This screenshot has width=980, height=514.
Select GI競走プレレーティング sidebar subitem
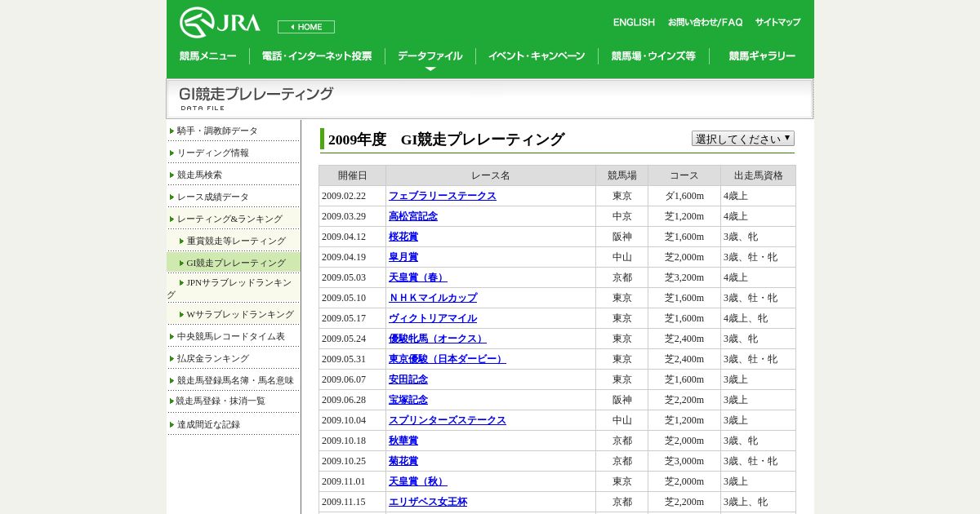pos(236,263)
